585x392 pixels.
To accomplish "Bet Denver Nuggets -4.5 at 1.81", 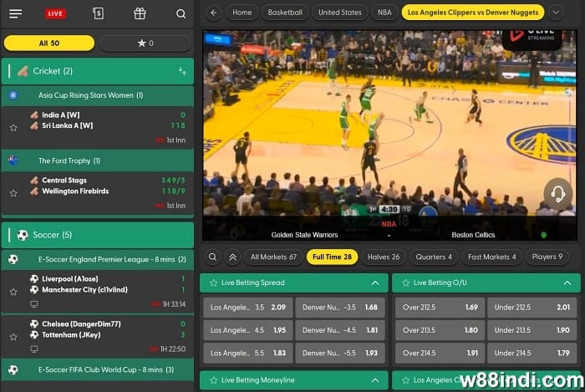I will click(340, 330).
